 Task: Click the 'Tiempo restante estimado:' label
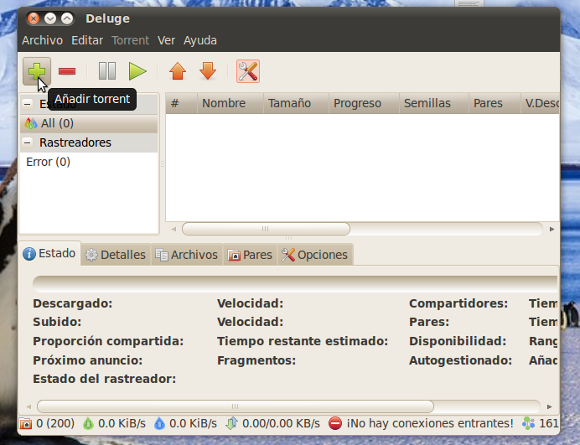(x=303, y=341)
